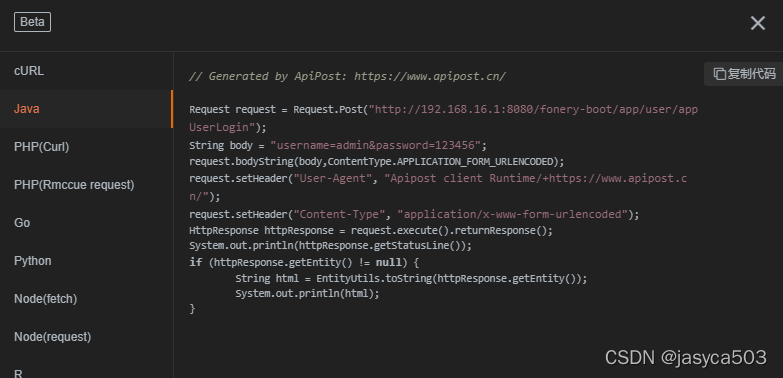Open the PHP(Rmccue request) tab
The image size is (783, 378).
(86, 185)
